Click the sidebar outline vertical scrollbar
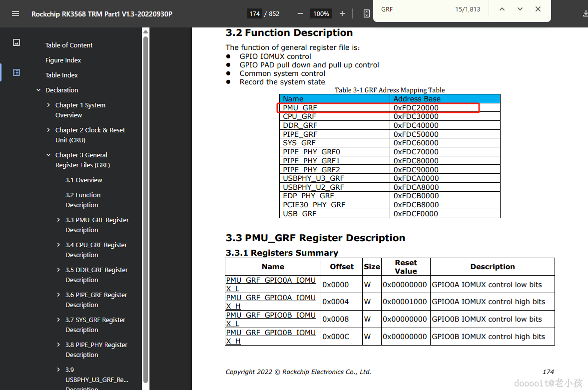 point(145,200)
